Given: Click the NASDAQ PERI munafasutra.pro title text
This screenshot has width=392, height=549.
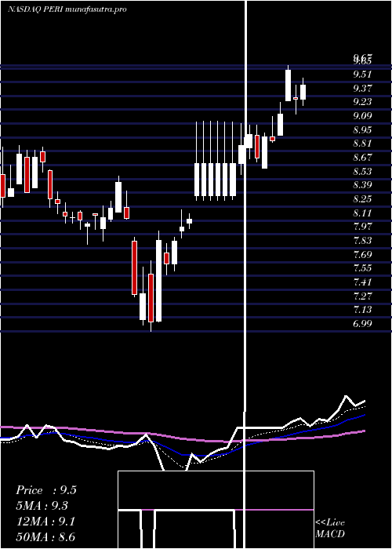Looking at the screenshot, I should tap(67, 9).
